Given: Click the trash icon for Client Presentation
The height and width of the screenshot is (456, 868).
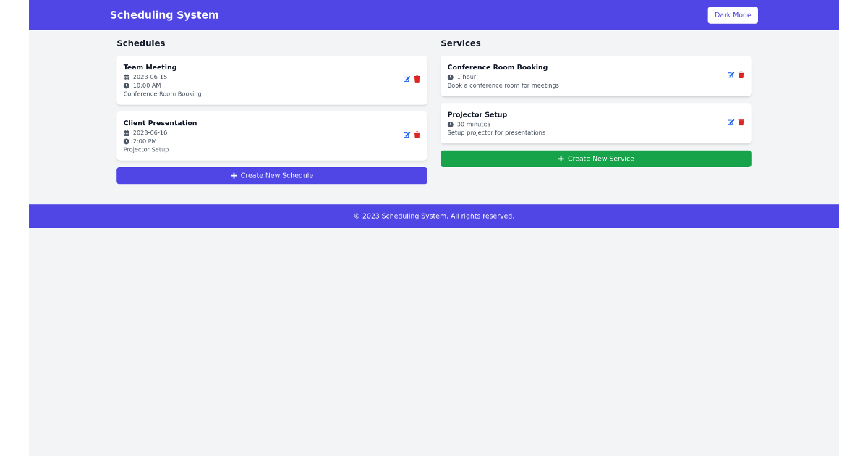Looking at the screenshot, I should point(417,135).
